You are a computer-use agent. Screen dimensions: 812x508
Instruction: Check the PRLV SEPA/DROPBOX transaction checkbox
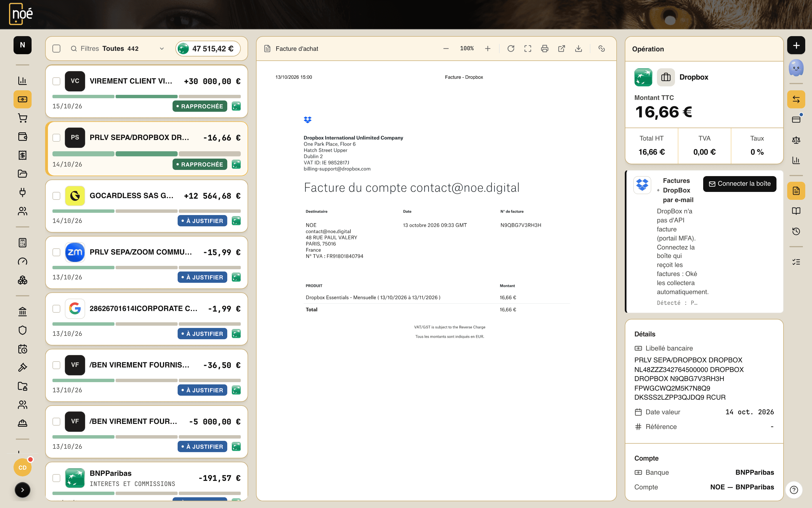pyautogui.click(x=56, y=138)
